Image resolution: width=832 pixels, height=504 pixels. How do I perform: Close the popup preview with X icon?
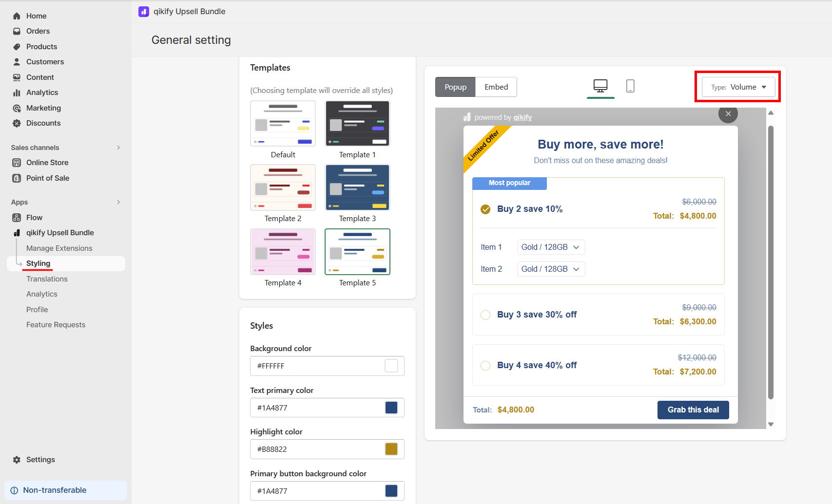(x=728, y=113)
